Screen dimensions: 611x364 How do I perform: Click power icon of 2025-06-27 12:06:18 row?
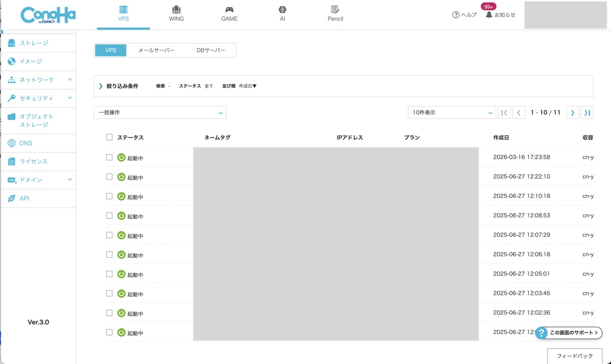[121, 255]
